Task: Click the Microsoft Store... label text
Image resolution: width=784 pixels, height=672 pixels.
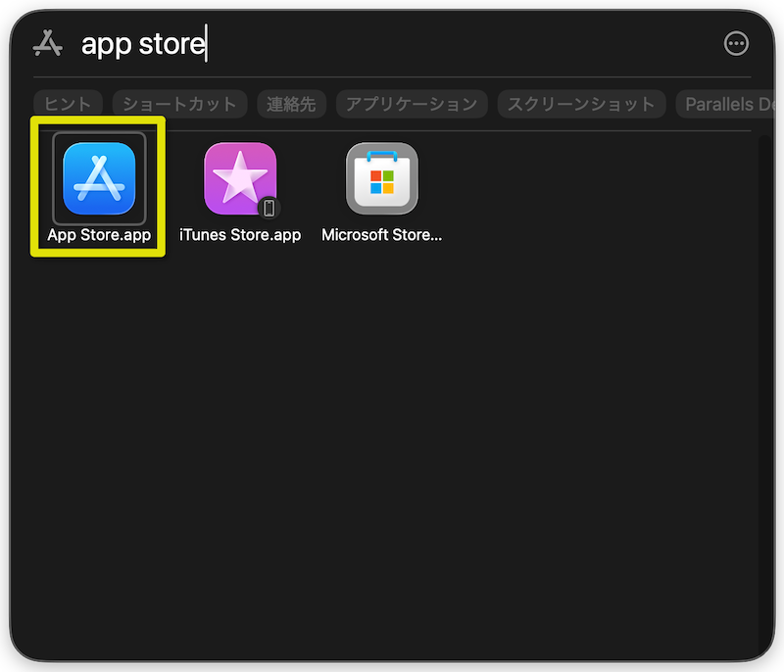Action: tap(381, 235)
